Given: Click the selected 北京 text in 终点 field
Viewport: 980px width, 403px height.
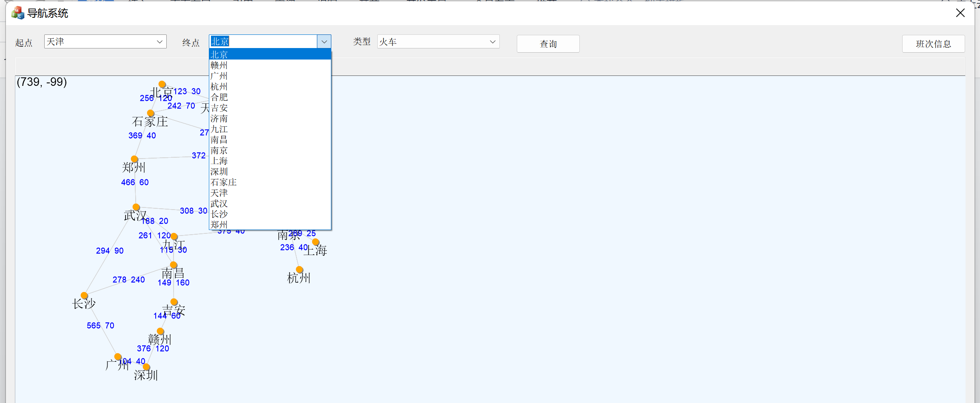Looking at the screenshot, I should pyautogui.click(x=220, y=42).
